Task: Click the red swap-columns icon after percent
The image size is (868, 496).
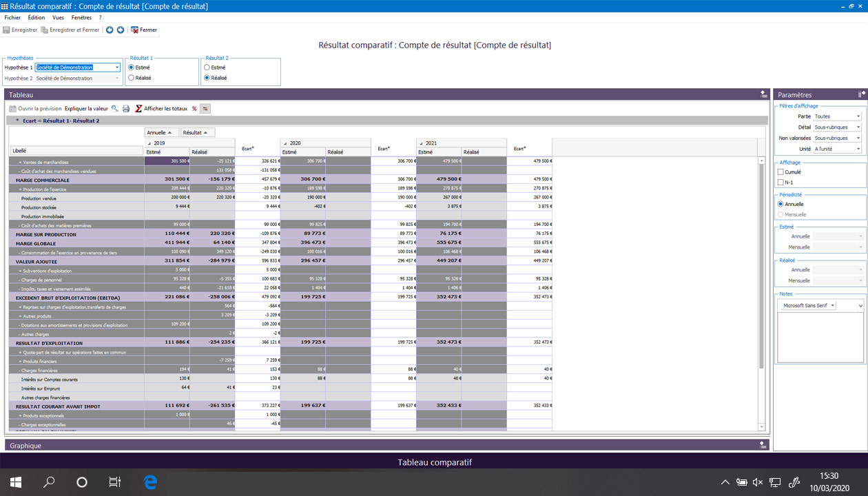Action: click(x=205, y=109)
